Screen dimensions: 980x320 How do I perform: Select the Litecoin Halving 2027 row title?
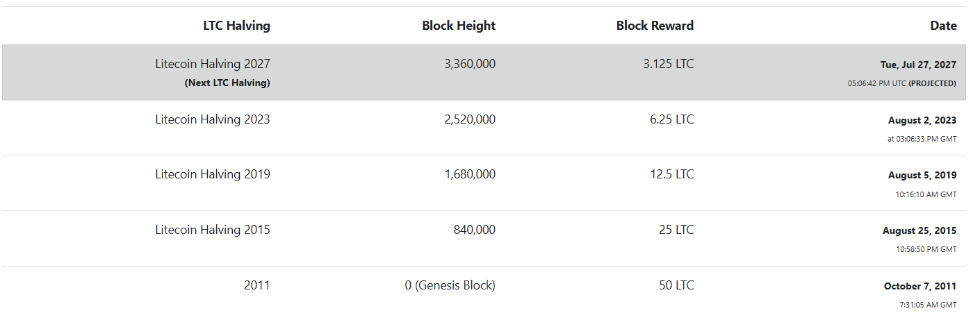[213, 64]
